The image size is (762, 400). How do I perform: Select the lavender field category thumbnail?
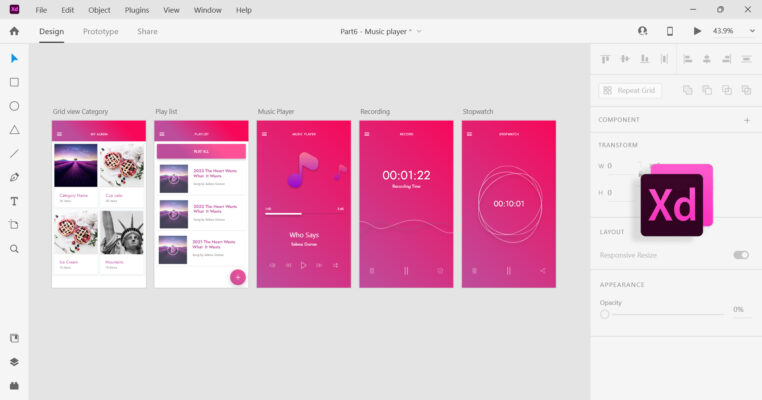76,165
